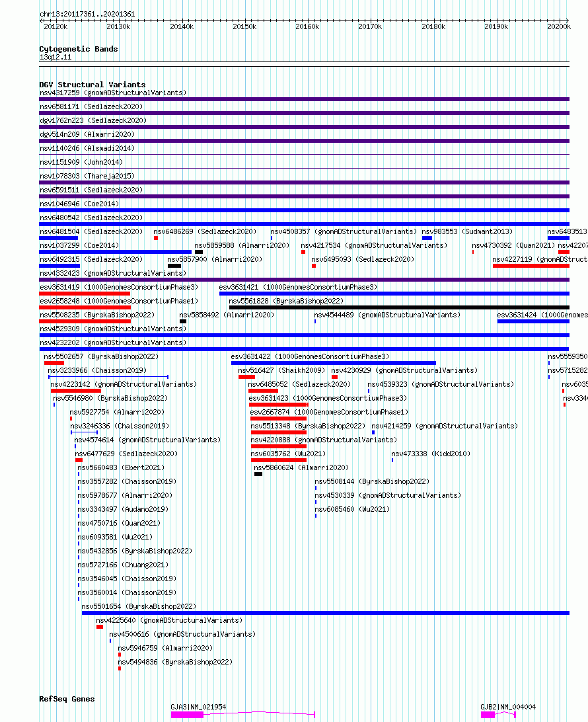Select nsv5859588 (Almarri2020) variant
The height and width of the screenshot is (722, 588).
[242, 245]
